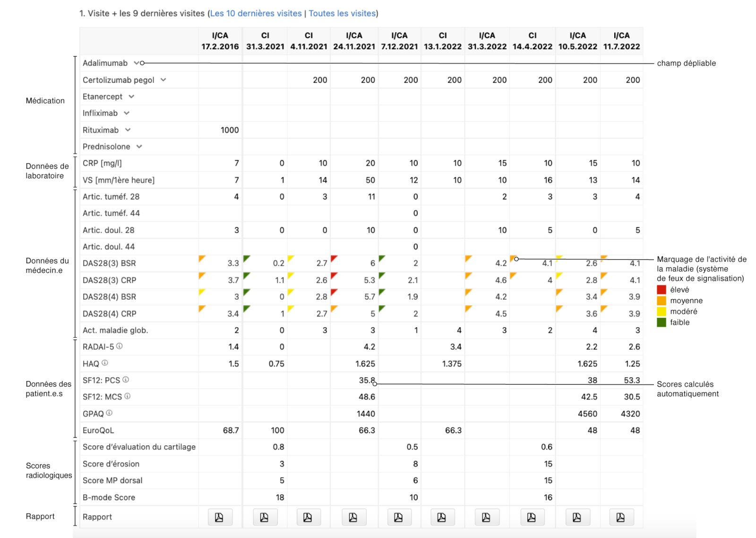Click red activity flag on DAS28(3) BSR 24.11.2021
Image resolution: width=756 pixels, height=538 pixels.
(x=334, y=258)
